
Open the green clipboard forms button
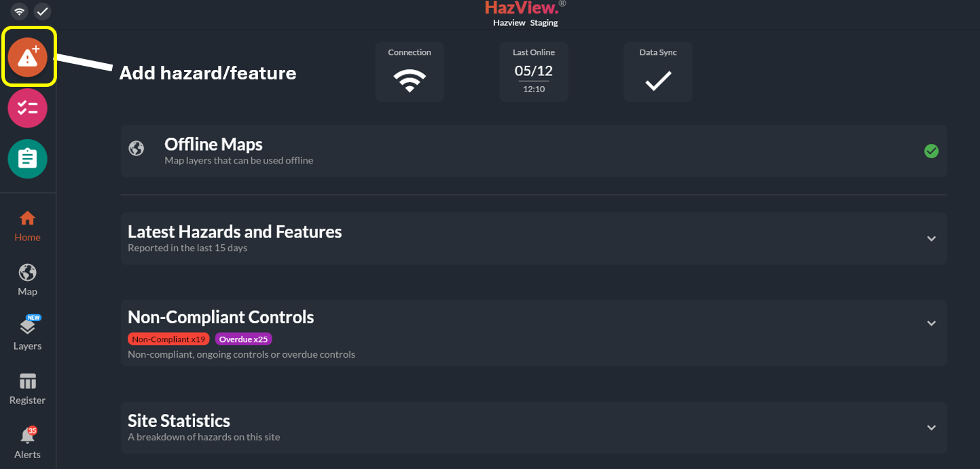[x=28, y=159]
